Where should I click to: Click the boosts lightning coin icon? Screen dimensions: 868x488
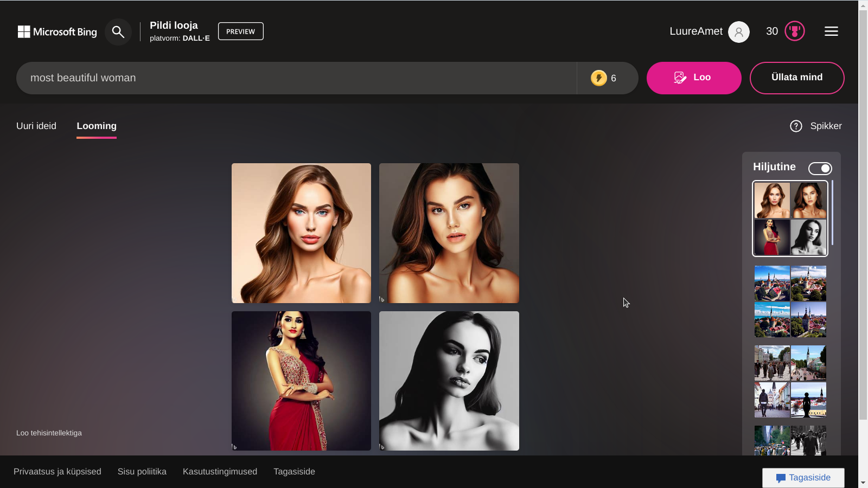pos(599,78)
